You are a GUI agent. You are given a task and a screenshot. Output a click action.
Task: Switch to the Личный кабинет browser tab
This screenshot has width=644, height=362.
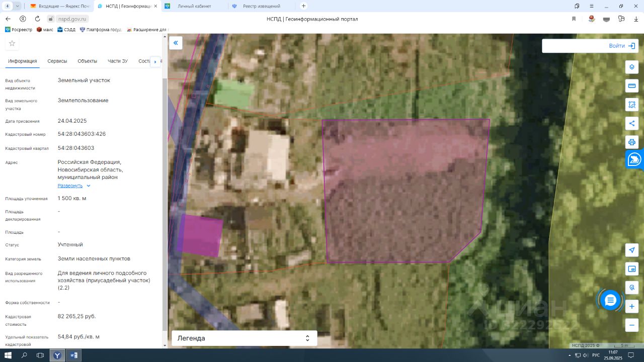click(194, 6)
